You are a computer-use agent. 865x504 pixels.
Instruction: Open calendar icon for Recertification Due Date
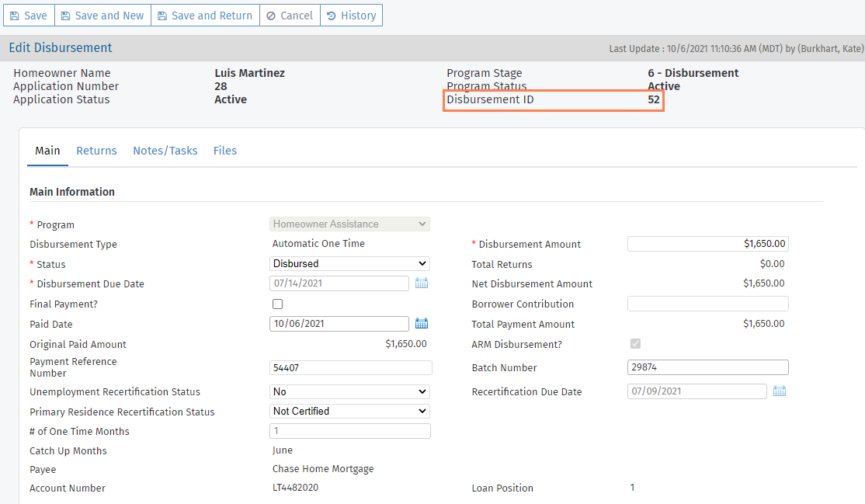pyautogui.click(x=780, y=391)
